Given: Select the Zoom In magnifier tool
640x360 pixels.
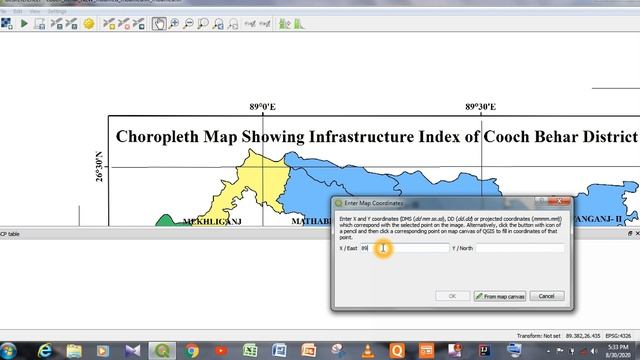Looking at the screenshot, I should coord(174,24).
